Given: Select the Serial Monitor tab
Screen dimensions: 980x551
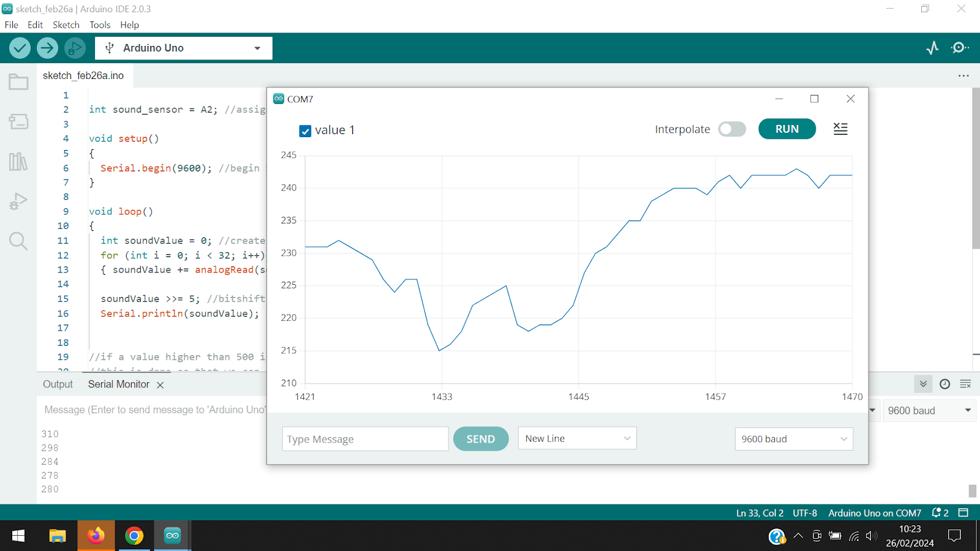Looking at the screenshot, I should click(x=119, y=384).
